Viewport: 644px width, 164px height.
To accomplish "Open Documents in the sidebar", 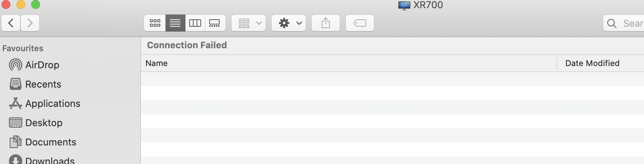I will [x=50, y=142].
